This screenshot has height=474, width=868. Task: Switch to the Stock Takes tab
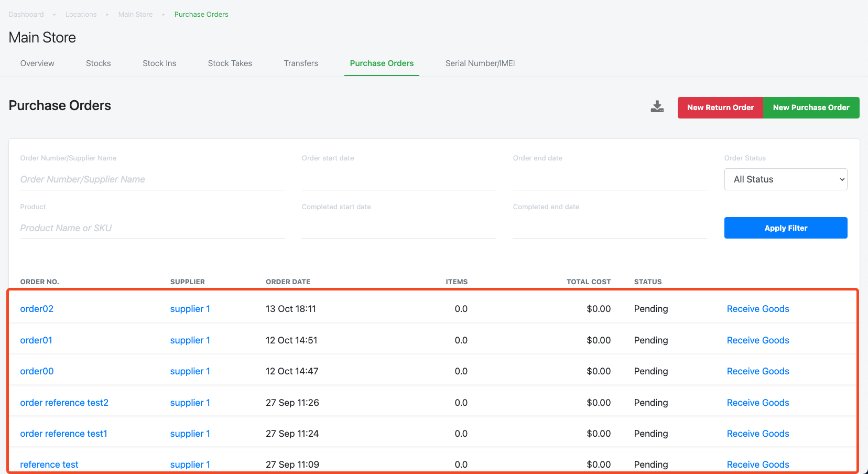(x=230, y=63)
